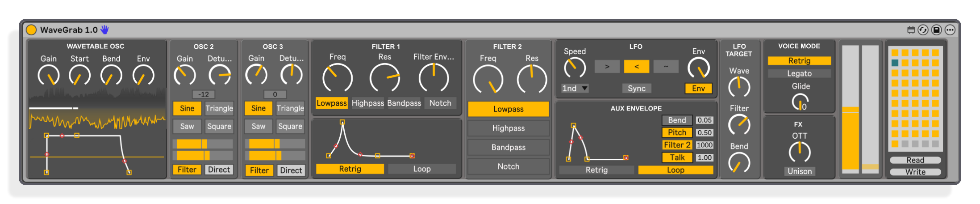Image resolution: width=980 pixels, height=204 pixels.
Task: Click the blue hand icon beside WaveGrab title
Action: click(105, 30)
